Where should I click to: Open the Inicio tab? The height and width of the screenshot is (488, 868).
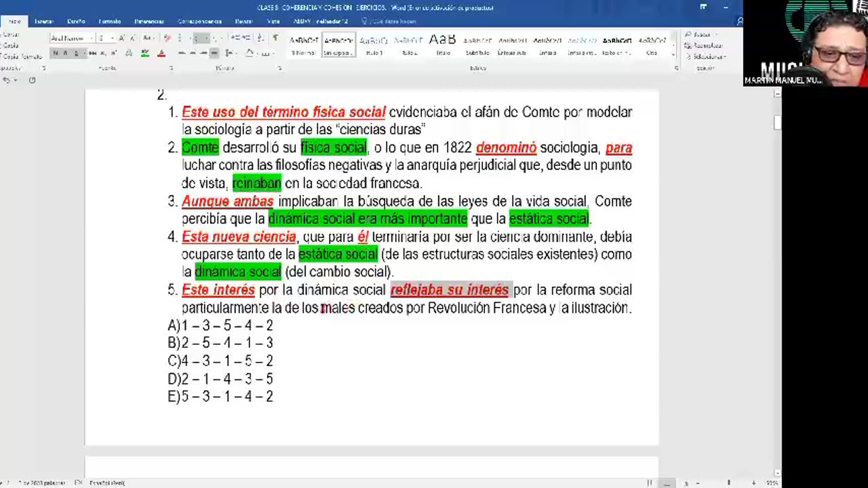(14, 21)
